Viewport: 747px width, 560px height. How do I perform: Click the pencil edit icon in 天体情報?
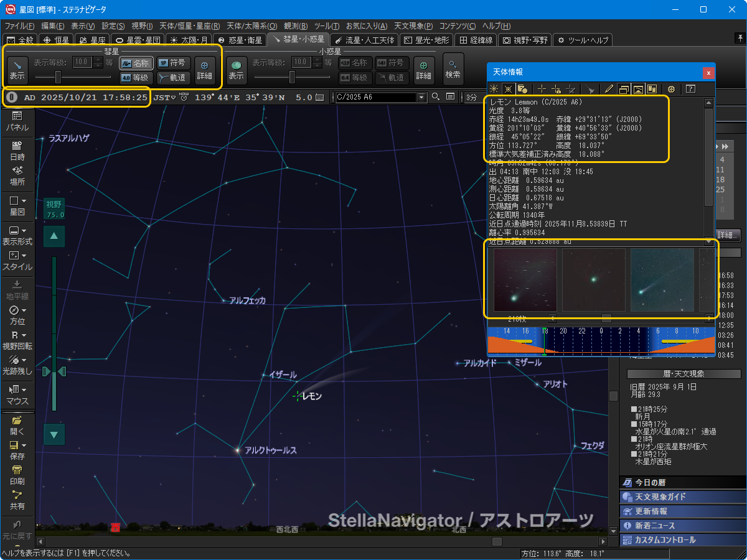click(609, 89)
